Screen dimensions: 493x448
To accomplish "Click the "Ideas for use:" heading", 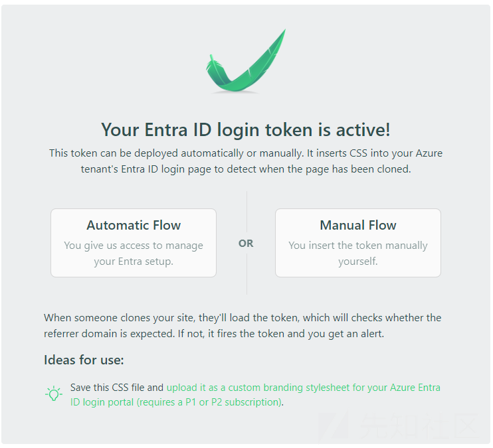I will coord(84,360).
